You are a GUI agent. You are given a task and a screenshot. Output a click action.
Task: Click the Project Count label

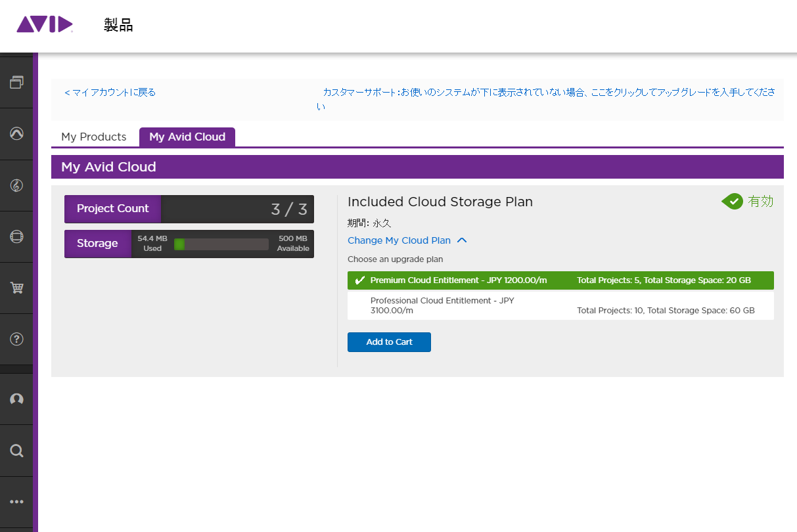113,209
